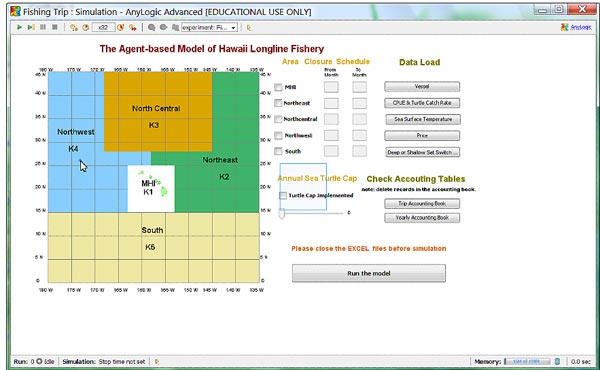Click the MHI From Month field
Screen dimensions: 600x370
tap(331, 87)
